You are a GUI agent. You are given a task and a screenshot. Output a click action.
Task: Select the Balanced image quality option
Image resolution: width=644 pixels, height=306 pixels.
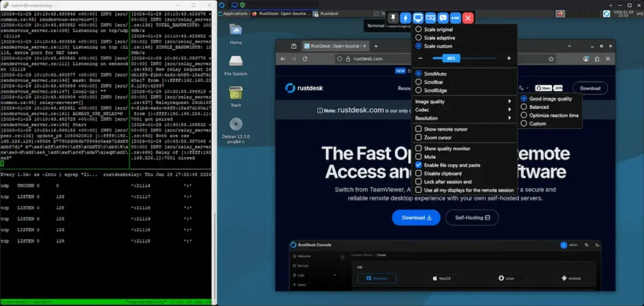pyautogui.click(x=535, y=107)
